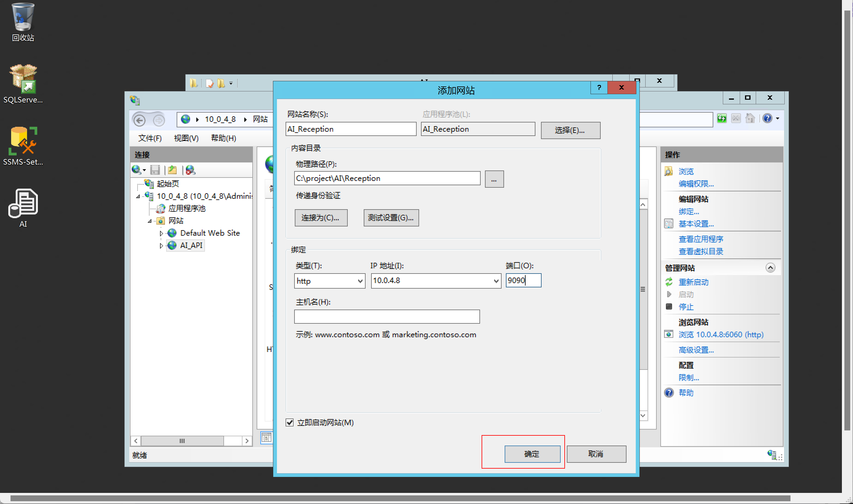This screenshot has width=853, height=504.
Task: Click the Test Settings button
Action: (x=391, y=218)
